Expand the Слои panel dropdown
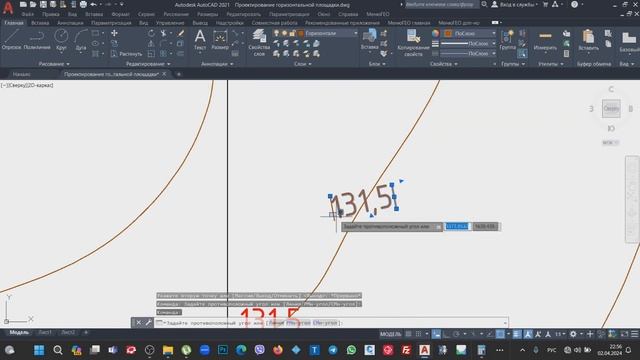The height and width of the screenshot is (360, 640). click(302, 64)
